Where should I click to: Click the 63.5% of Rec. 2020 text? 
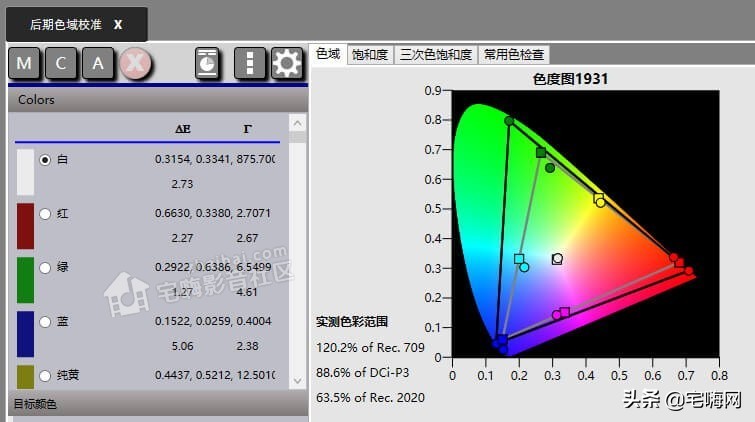(x=370, y=397)
